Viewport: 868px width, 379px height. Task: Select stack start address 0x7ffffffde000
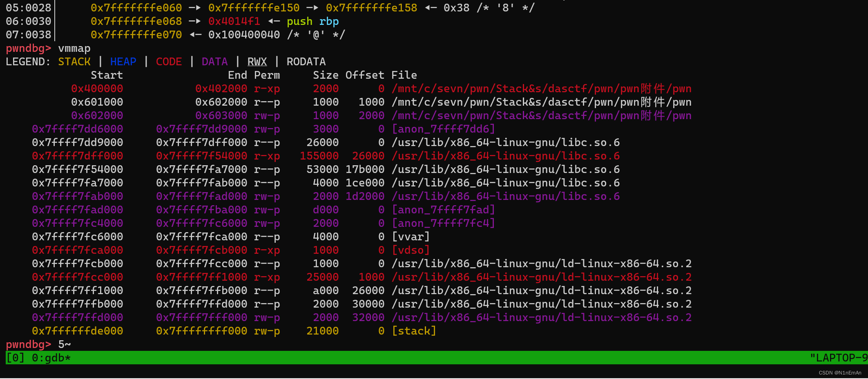coord(78,331)
